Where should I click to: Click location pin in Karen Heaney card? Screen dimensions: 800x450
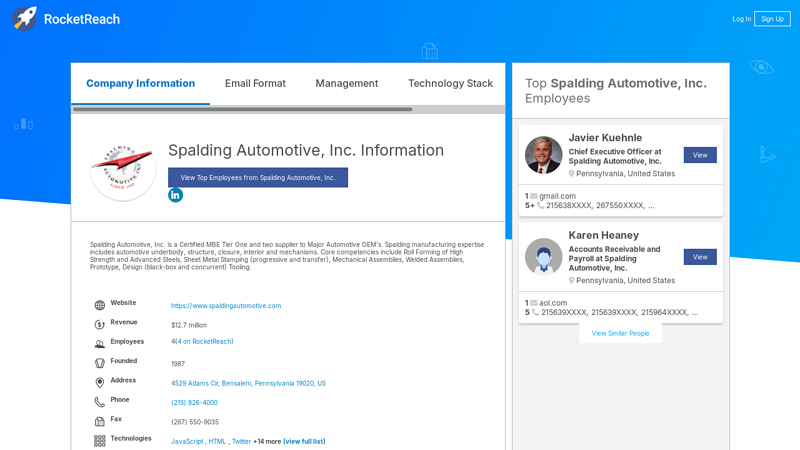click(x=571, y=281)
